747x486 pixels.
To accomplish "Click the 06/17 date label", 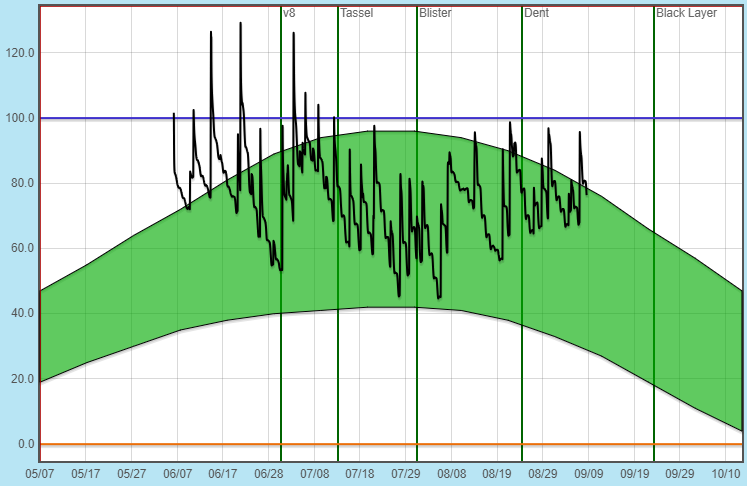I will click(222, 474).
